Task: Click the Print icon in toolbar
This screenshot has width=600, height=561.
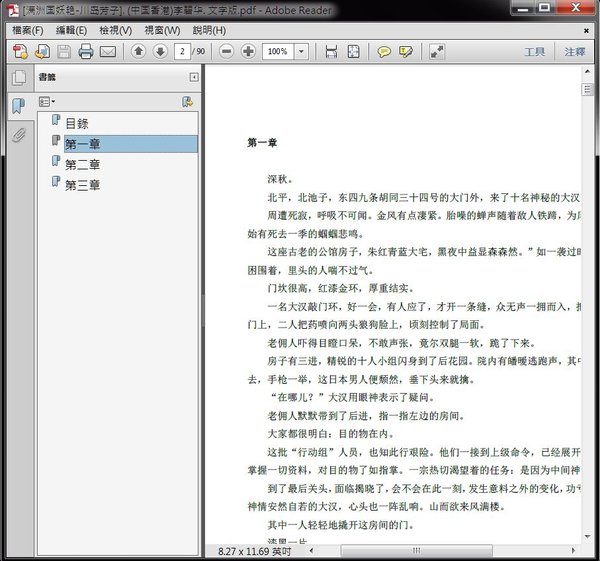Action: click(86, 52)
